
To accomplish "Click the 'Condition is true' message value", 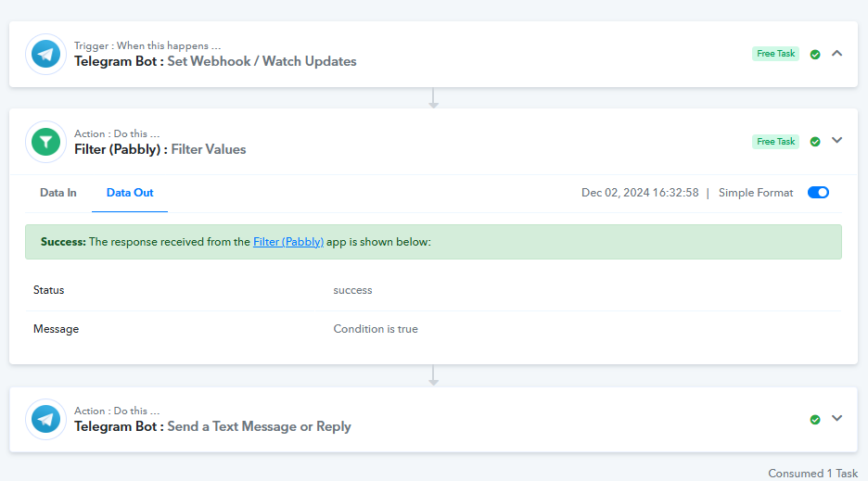I will point(376,329).
